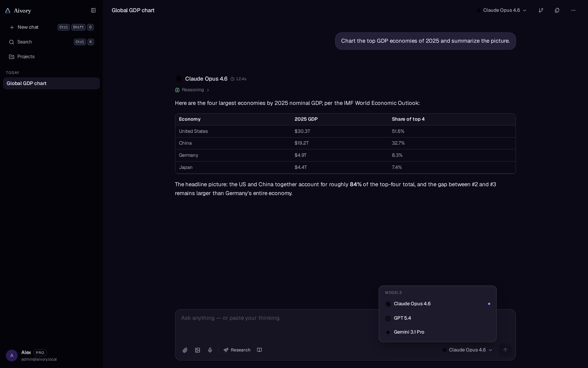The image size is (588, 368).
Task: Choose Gemini 3.1 Pro from models menu
Action: point(437,332)
